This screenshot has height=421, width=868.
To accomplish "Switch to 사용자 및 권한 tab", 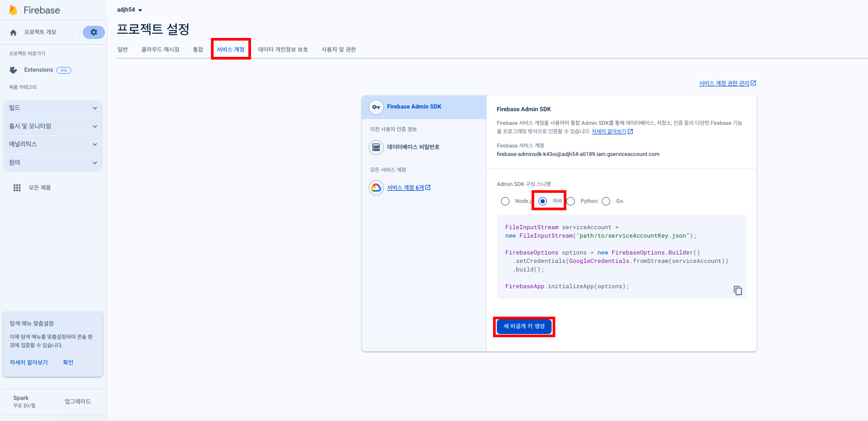I will [339, 50].
